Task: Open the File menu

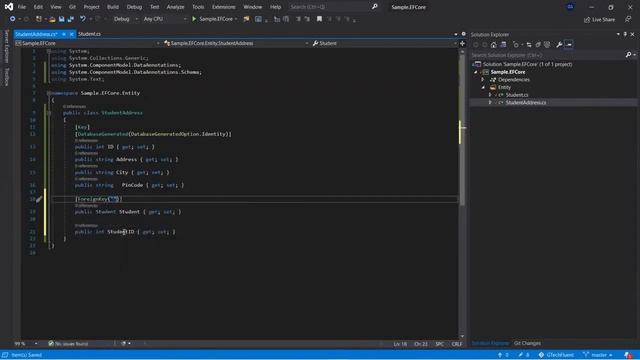Action: tap(22, 7)
